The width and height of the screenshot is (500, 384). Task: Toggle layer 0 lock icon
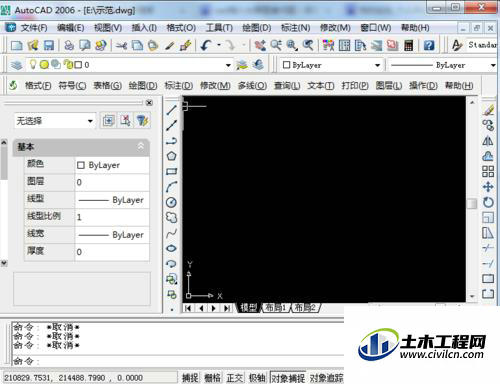tap(68, 64)
